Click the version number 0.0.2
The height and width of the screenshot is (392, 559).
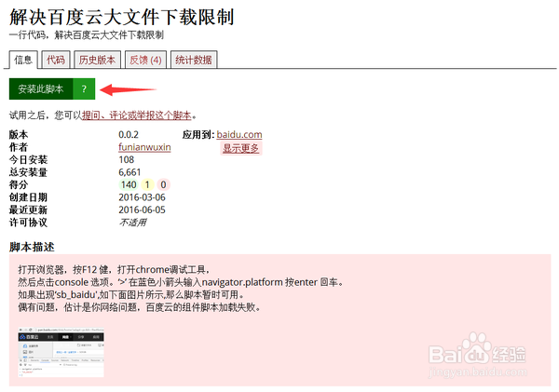129,134
